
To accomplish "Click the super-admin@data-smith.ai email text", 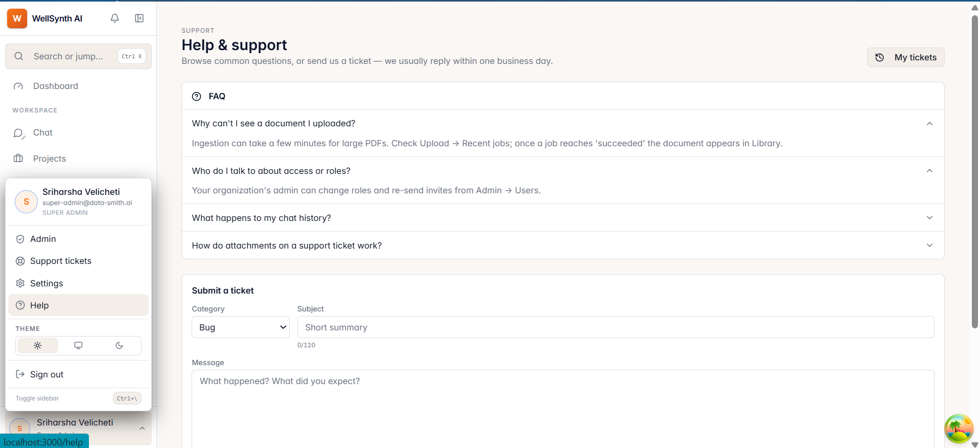I will click(87, 203).
